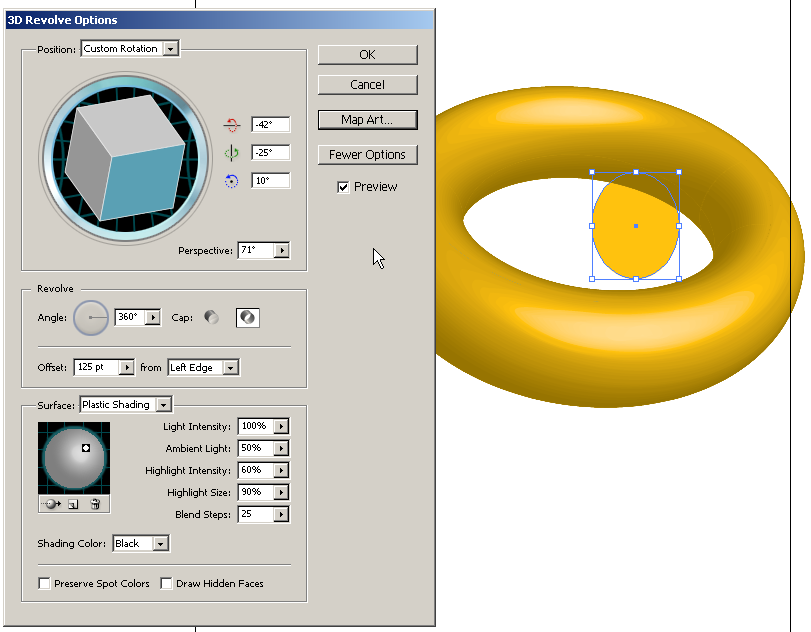Enable Preserve Spot Colors

[x=44, y=583]
